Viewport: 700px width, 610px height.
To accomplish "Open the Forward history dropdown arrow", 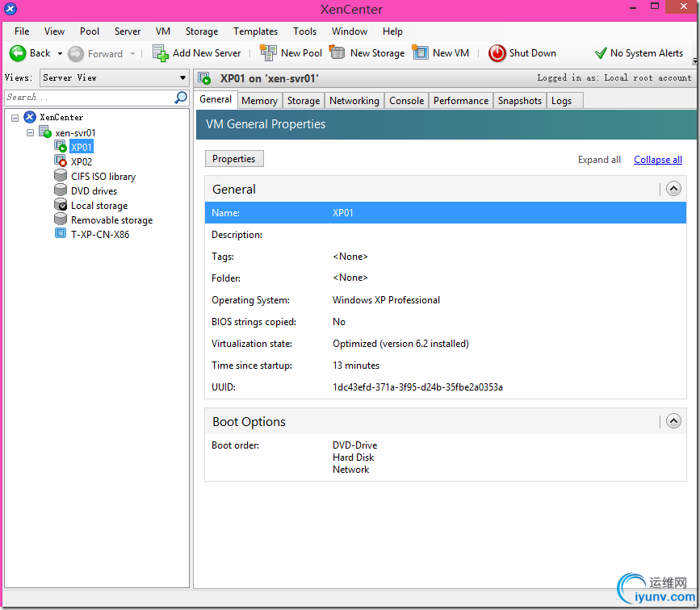I will (x=132, y=53).
